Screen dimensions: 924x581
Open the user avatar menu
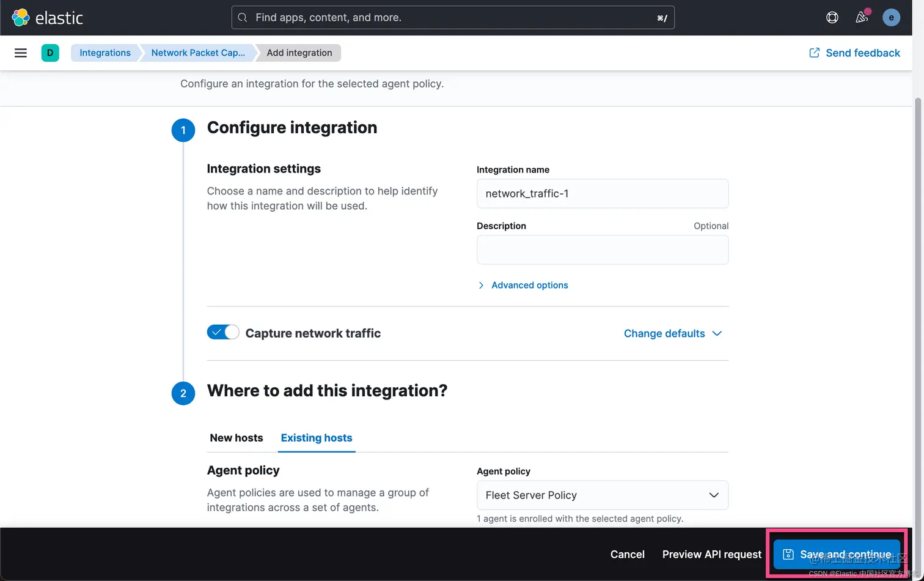(x=891, y=18)
